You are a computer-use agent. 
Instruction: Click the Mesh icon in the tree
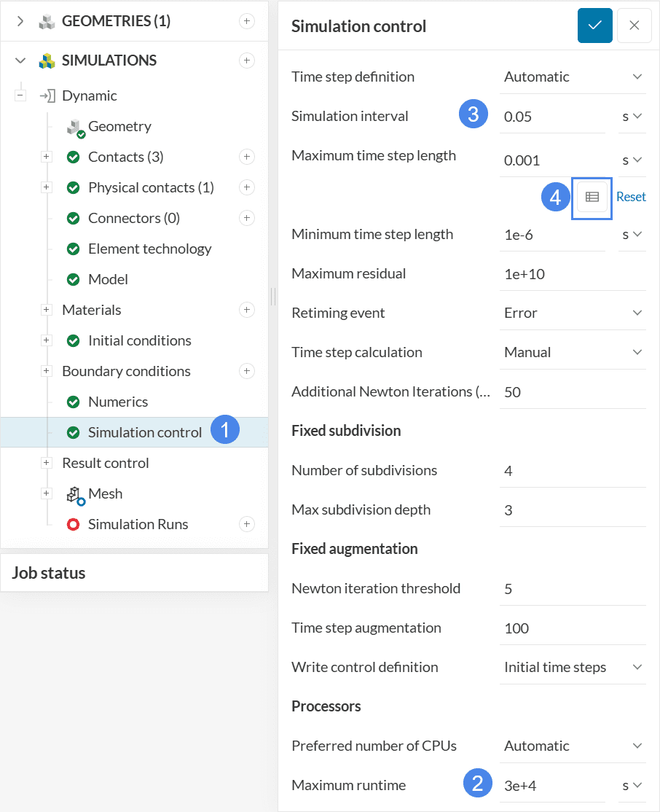pos(76,494)
